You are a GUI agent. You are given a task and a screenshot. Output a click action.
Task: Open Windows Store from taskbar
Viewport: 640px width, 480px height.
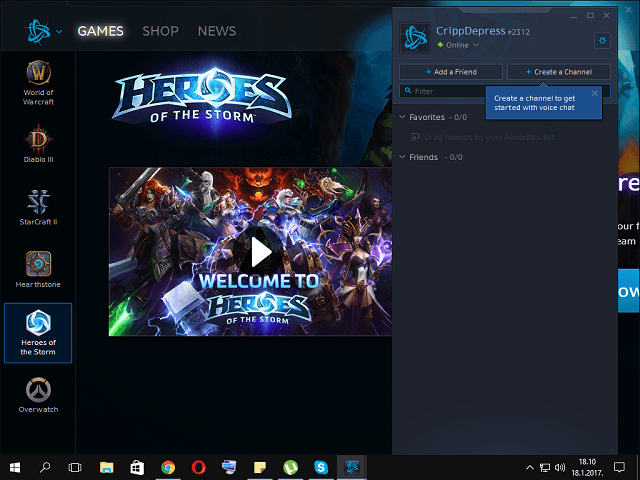[137, 467]
